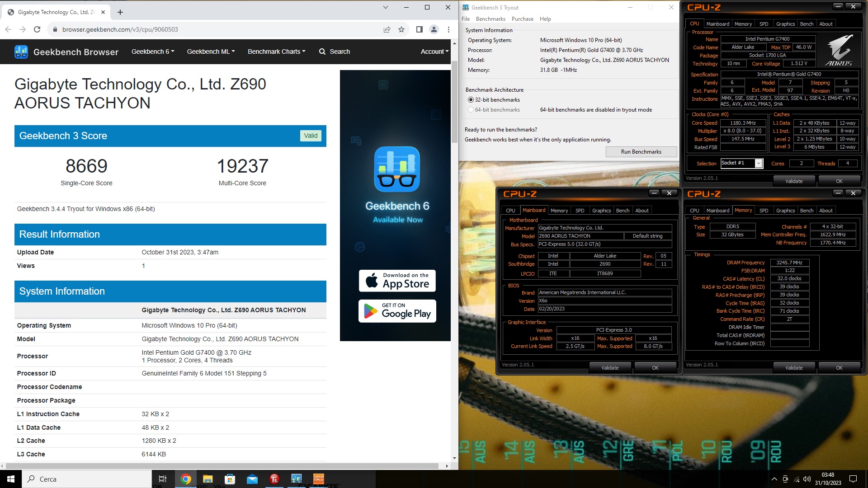Click the Get it on Google Play badge
The height and width of the screenshot is (488, 868).
point(397,311)
